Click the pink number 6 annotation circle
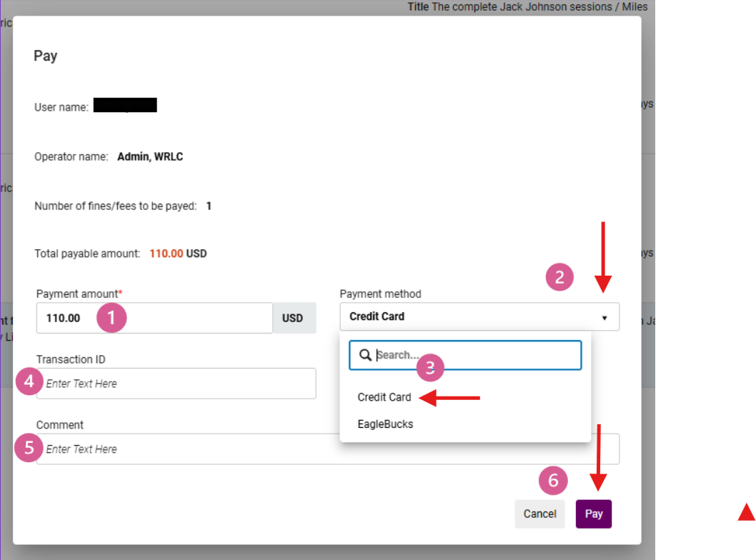 (553, 481)
